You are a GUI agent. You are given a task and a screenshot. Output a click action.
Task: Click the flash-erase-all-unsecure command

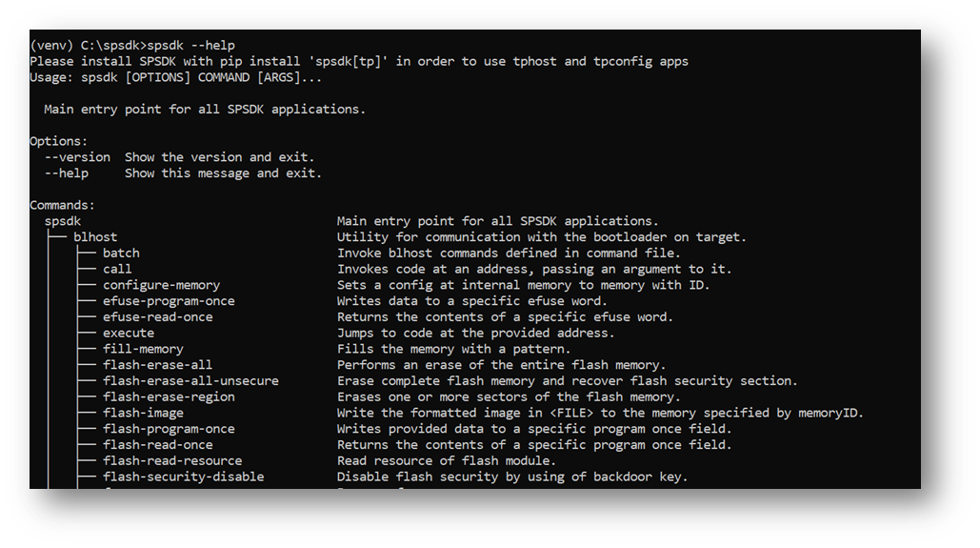[190, 380]
